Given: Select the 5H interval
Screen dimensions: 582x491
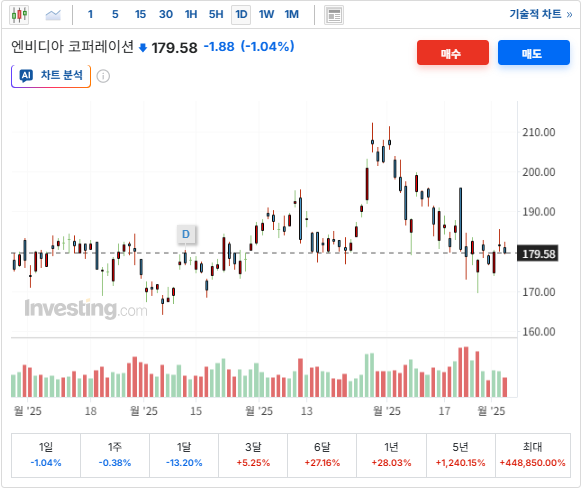Looking at the screenshot, I should pyautogui.click(x=216, y=14).
